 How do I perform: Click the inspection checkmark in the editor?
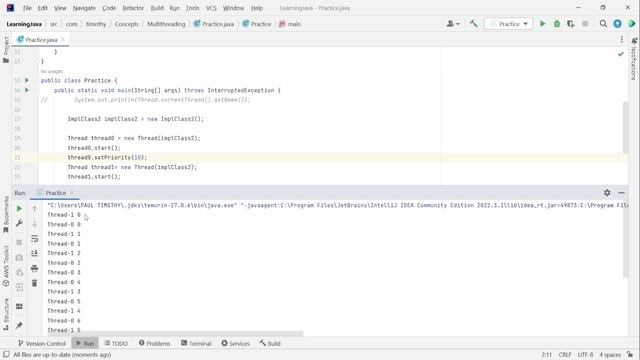point(620,54)
